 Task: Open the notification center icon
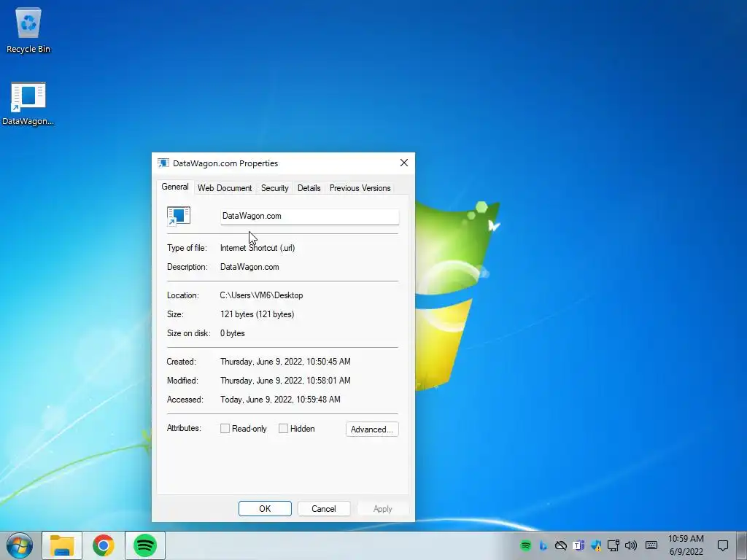tap(723, 545)
